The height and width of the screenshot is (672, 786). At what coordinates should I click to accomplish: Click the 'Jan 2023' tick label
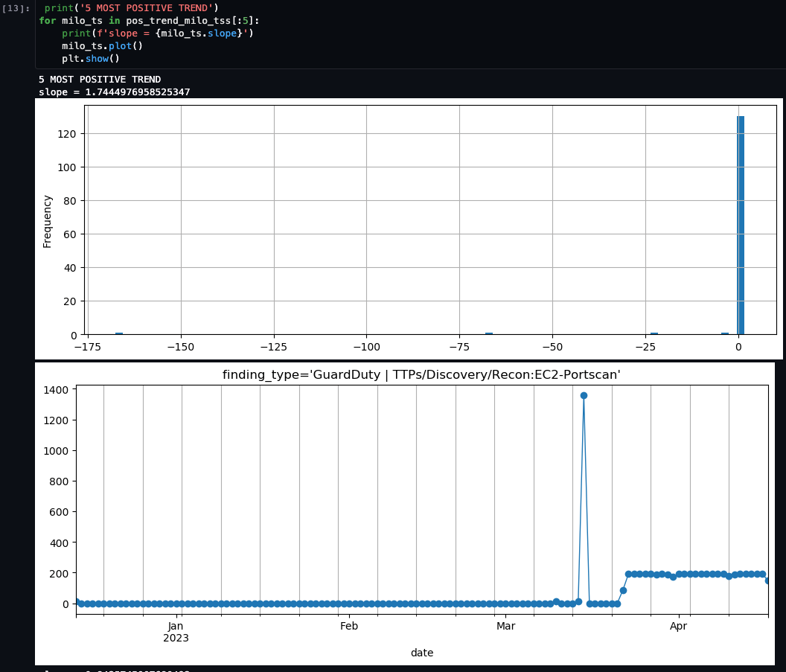point(174,632)
